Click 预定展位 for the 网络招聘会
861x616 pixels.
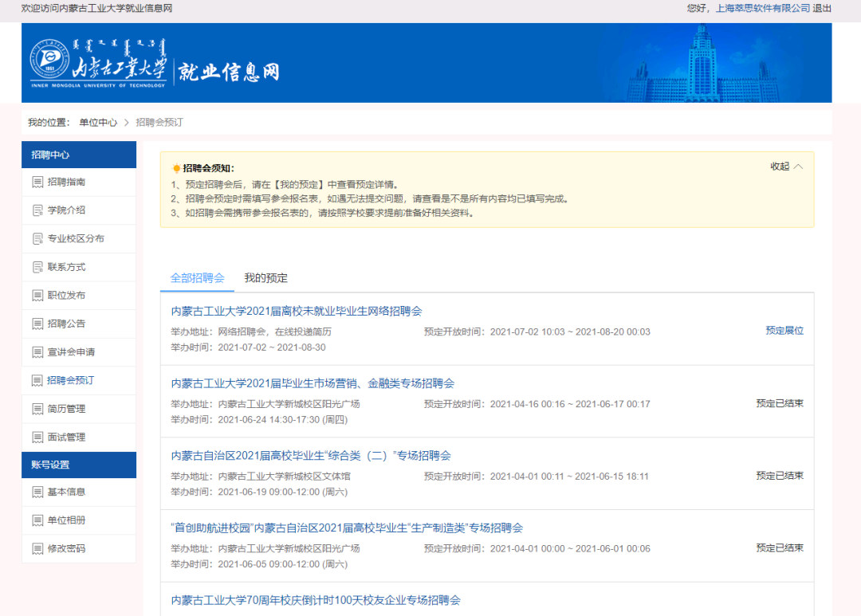(x=784, y=331)
